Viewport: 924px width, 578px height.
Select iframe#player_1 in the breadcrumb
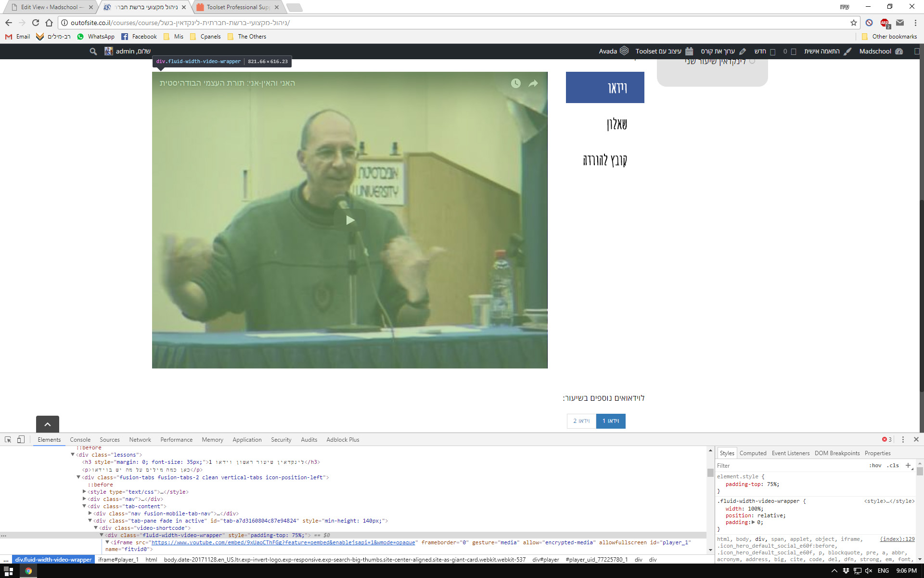[118, 559]
